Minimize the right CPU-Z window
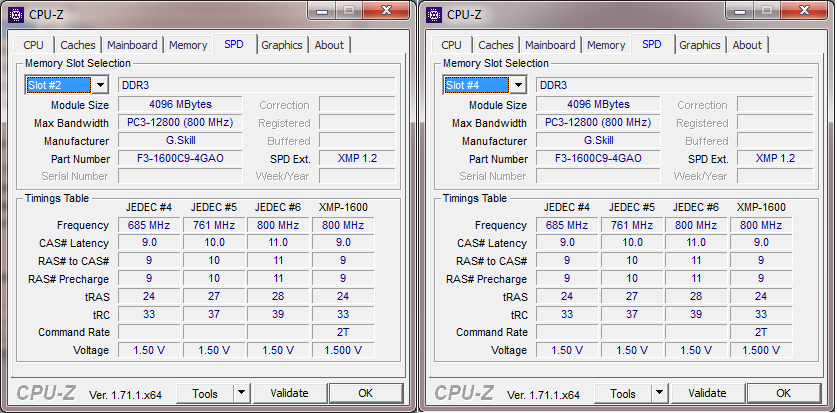This screenshot has height=413, width=837. click(740, 11)
